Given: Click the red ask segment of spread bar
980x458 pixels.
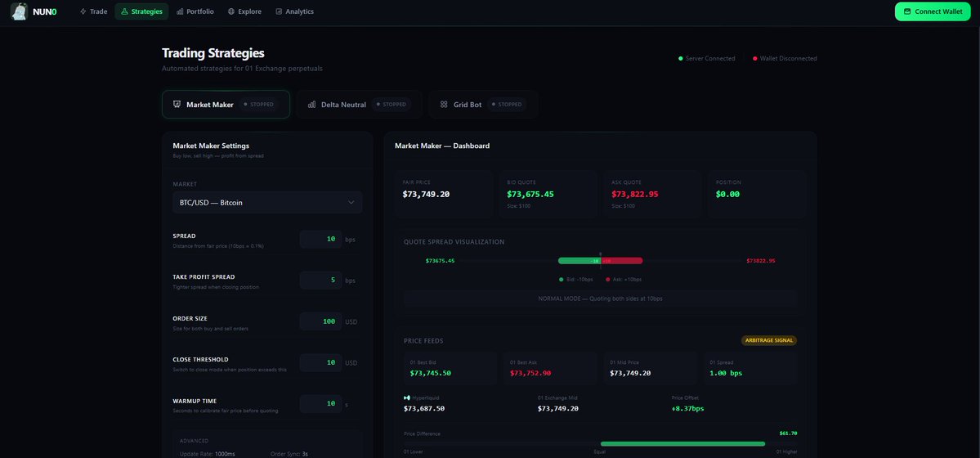Looking at the screenshot, I should tap(622, 261).
